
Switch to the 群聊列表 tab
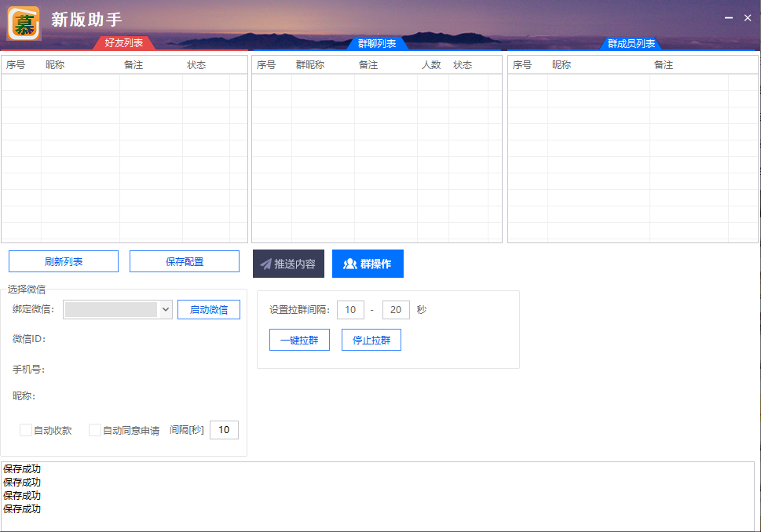[376, 43]
